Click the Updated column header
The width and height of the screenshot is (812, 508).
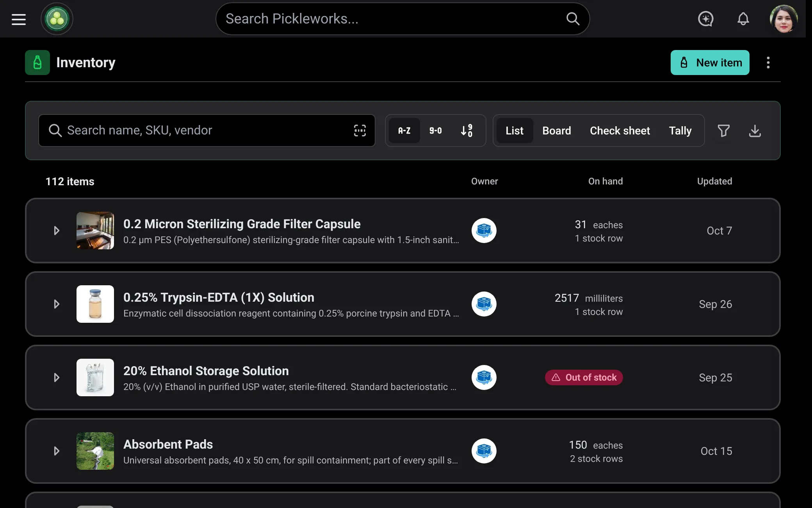click(x=715, y=181)
